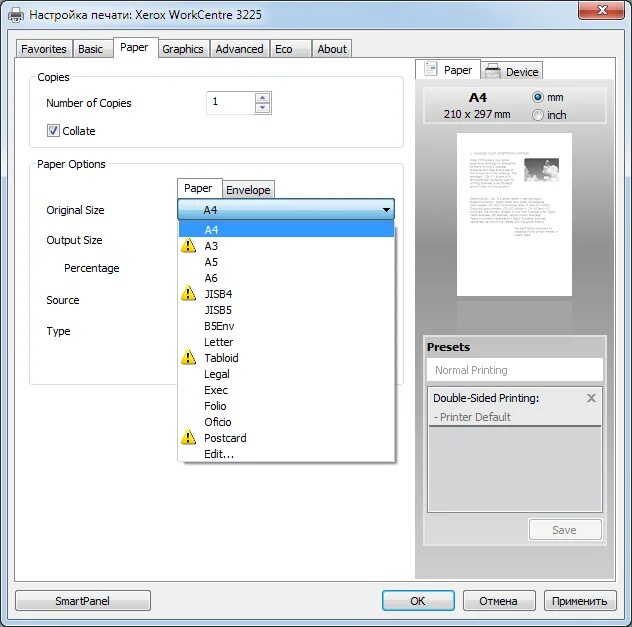This screenshot has width=632, height=627.
Task: Click warning icon beside JISB4 size
Action: pos(188,293)
